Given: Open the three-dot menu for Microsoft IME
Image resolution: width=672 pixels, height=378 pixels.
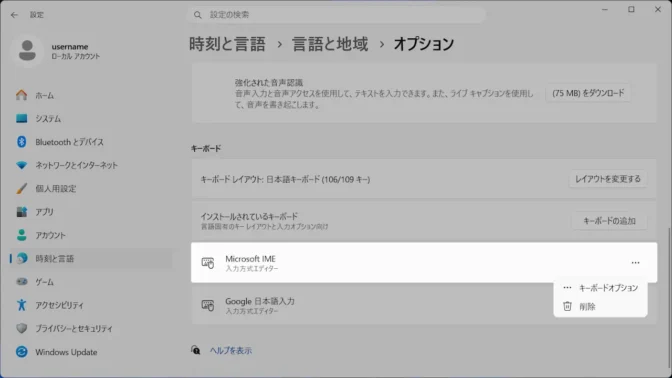Looking at the screenshot, I should pos(635,263).
